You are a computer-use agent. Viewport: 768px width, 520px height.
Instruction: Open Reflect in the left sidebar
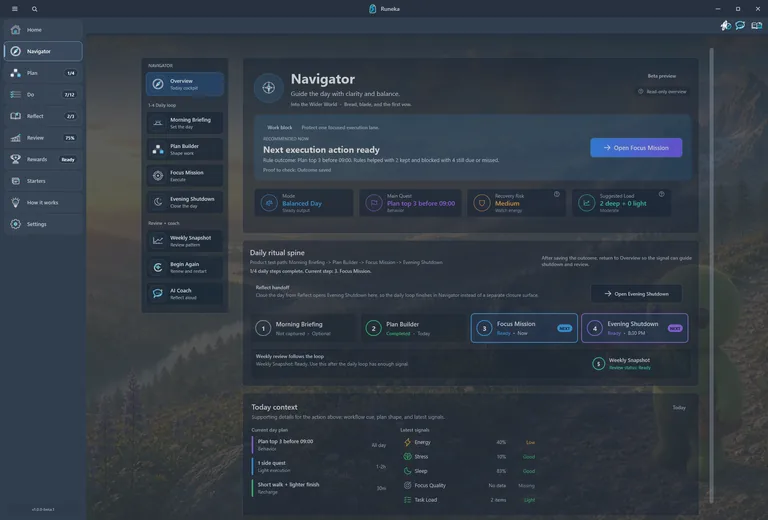pos(43,116)
